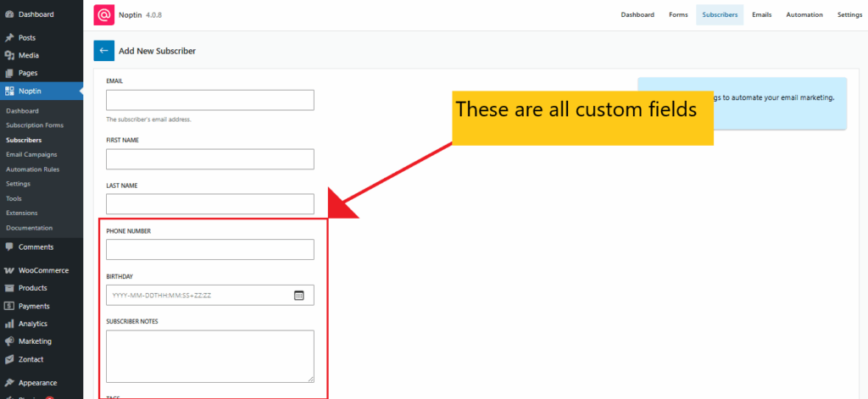Screen dimensions: 868x399
Task: Open the Emails tab in Noptin header
Action: coord(762,15)
